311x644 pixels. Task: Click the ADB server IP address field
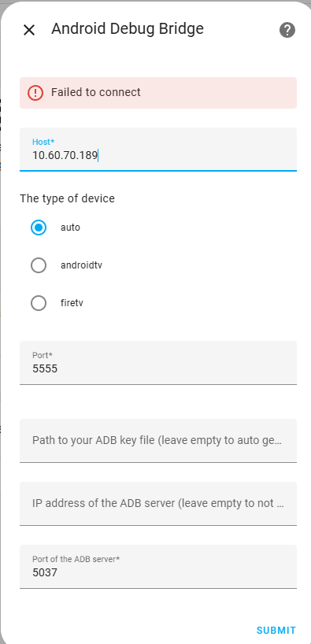(x=158, y=504)
